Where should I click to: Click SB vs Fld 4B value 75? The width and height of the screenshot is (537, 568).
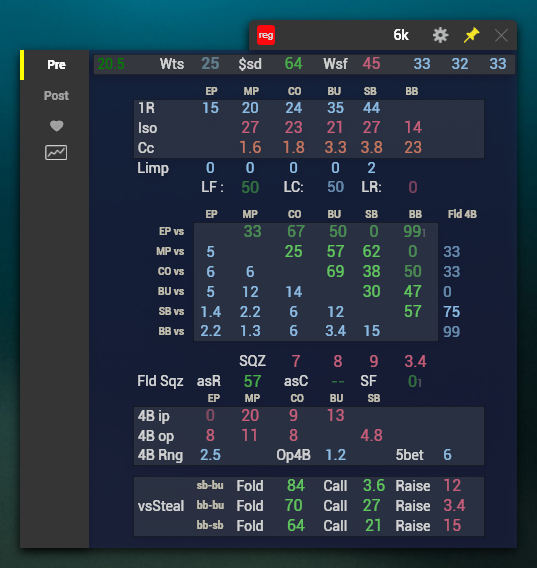(x=451, y=312)
